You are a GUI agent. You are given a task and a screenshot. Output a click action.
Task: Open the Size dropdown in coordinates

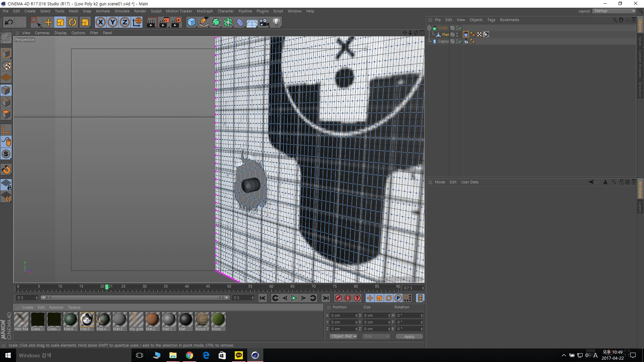376,336
